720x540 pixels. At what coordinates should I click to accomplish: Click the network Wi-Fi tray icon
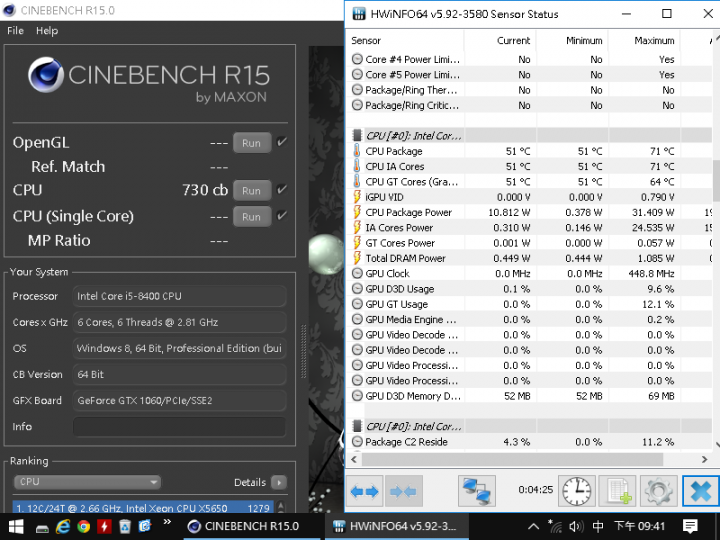[555, 526]
